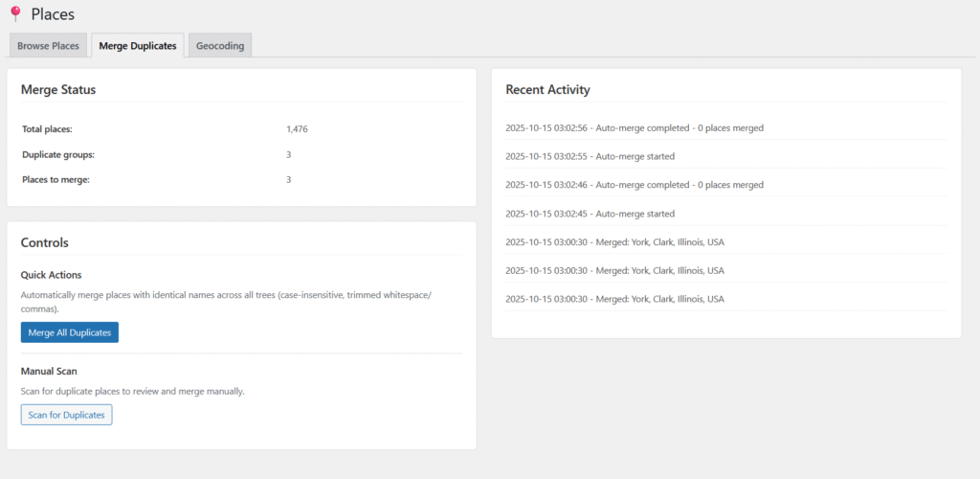The height and width of the screenshot is (479, 980).
Task: Click the Merge Status heading
Action: click(58, 90)
